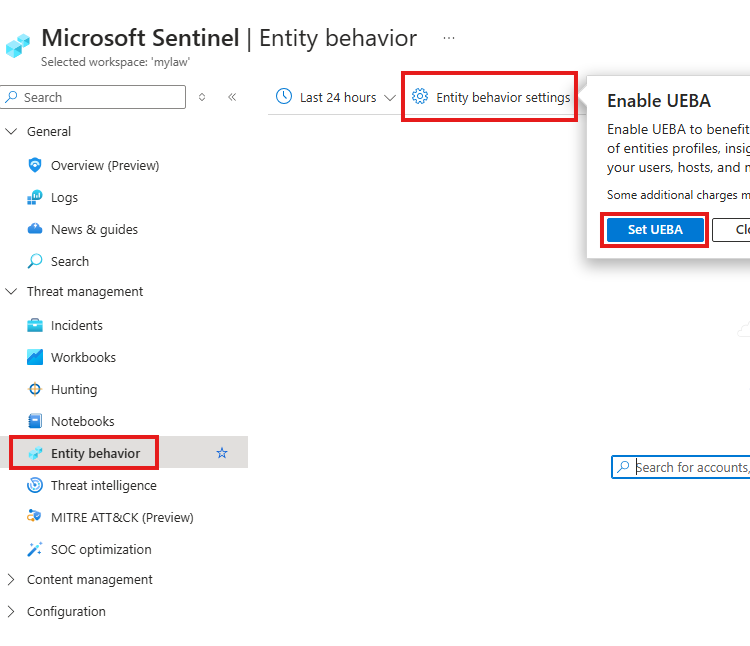
Task: Expand the Configuration section
Action: click(12, 611)
